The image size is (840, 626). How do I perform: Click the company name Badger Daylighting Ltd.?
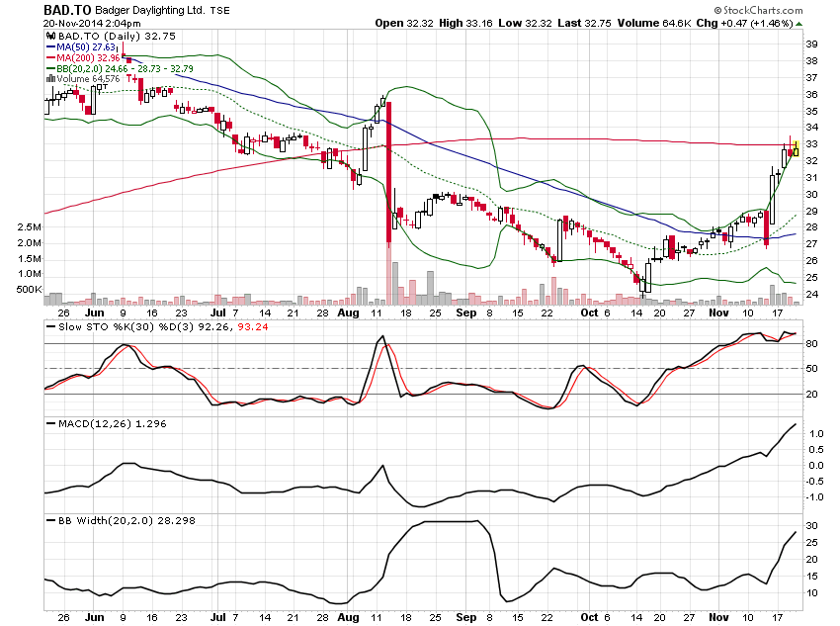(x=150, y=10)
